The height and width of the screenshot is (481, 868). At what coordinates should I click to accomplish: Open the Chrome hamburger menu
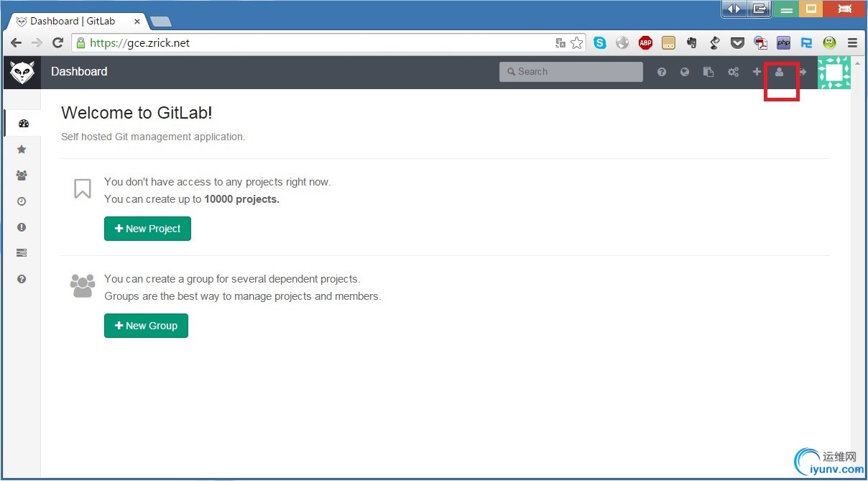tap(853, 43)
